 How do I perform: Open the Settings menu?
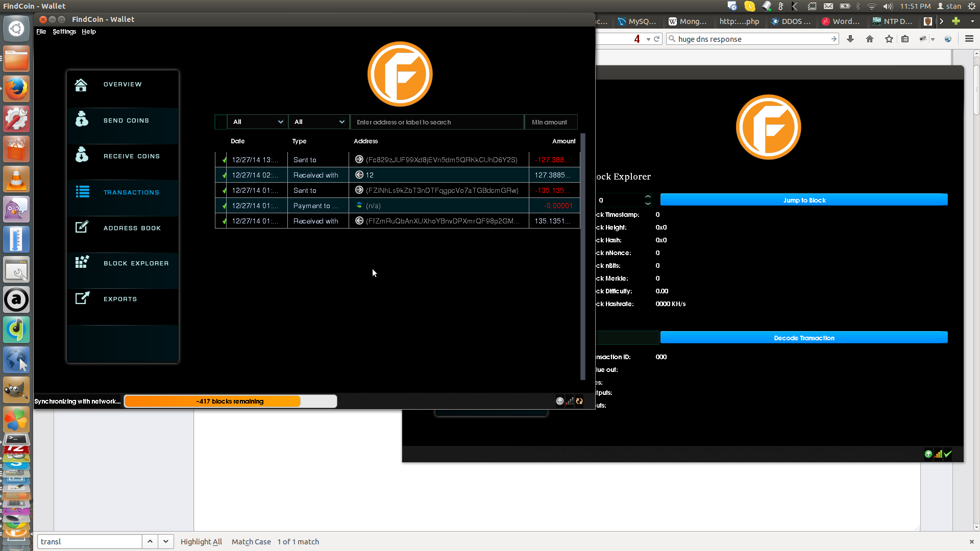point(64,32)
